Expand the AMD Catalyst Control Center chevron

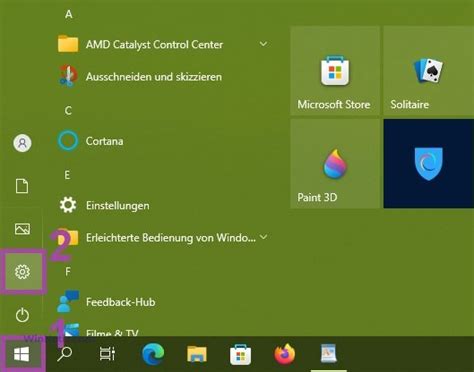(263, 44)
